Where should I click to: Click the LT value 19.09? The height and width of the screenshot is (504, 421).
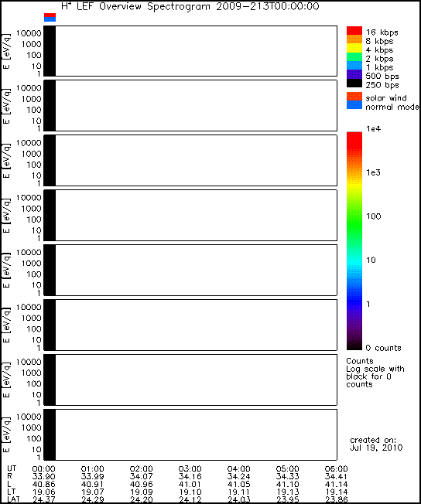[x=142, y=492]
